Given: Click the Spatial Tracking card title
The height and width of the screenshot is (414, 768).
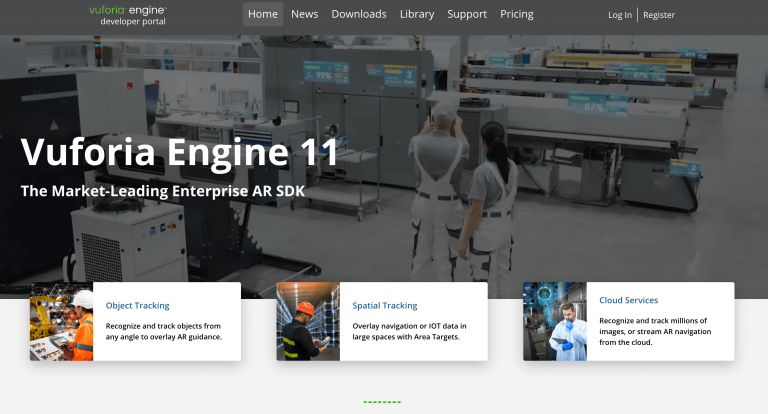Looking at the screenshot, I should 385,305.
